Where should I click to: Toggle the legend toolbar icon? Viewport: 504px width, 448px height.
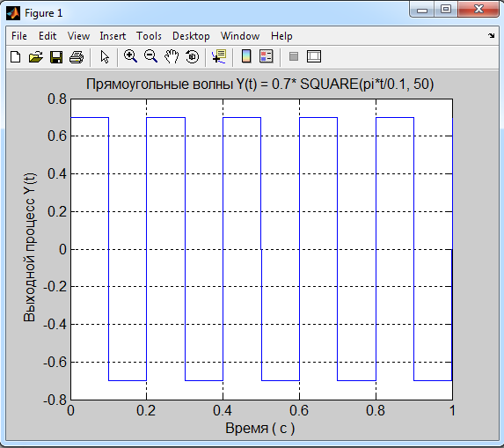[x=267, y=56]
